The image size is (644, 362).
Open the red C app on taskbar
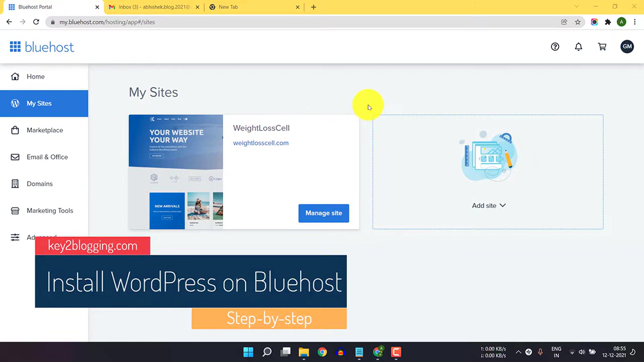click(x=396, y=352)
